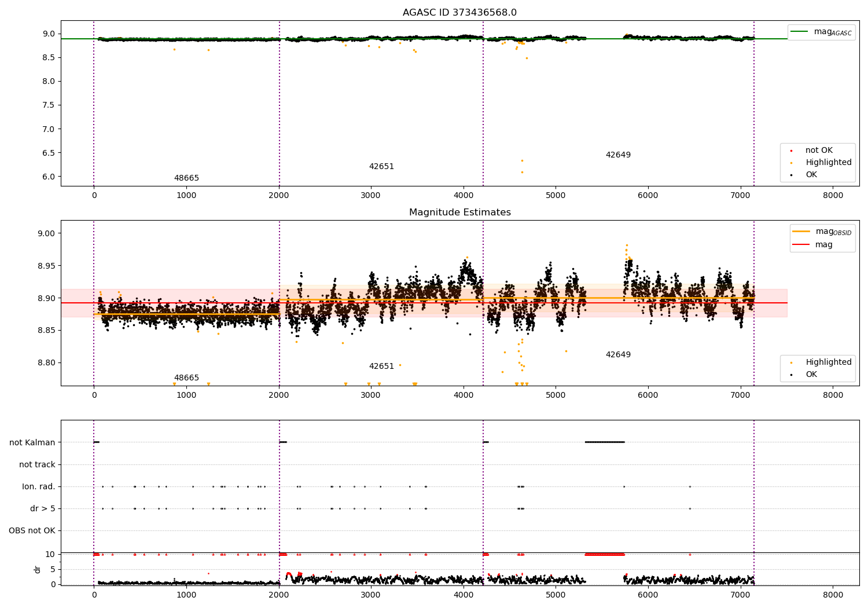Viewport: 868px width, 608px height.
Task: Click the 48665 label in Magnitude Estimates plot
Action: click(x=186, y=378)
